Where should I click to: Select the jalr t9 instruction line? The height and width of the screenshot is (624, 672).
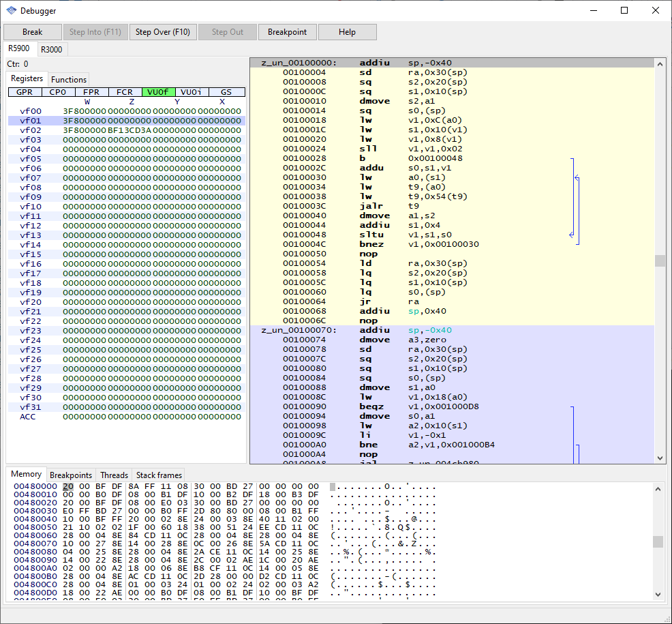click(x=452, y=206)
